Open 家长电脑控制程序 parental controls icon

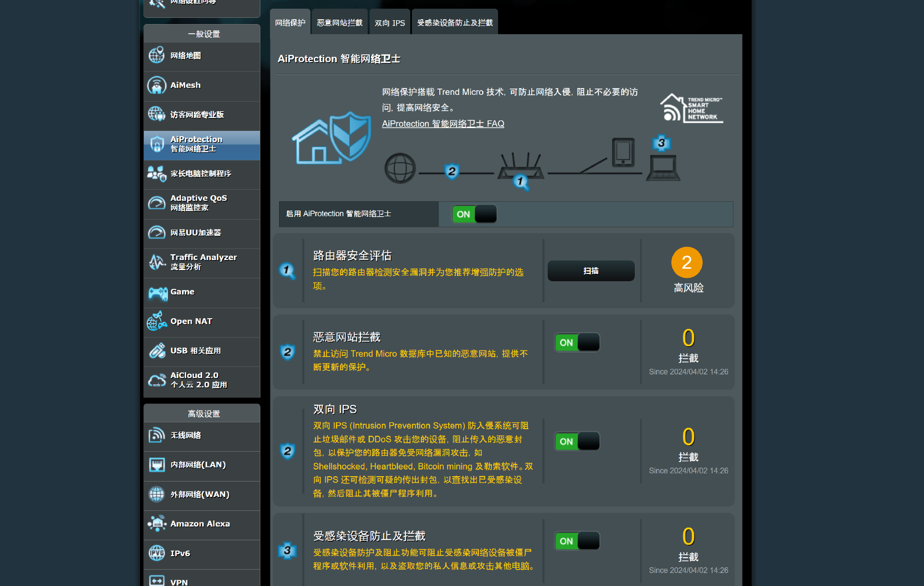coord(156,173)
